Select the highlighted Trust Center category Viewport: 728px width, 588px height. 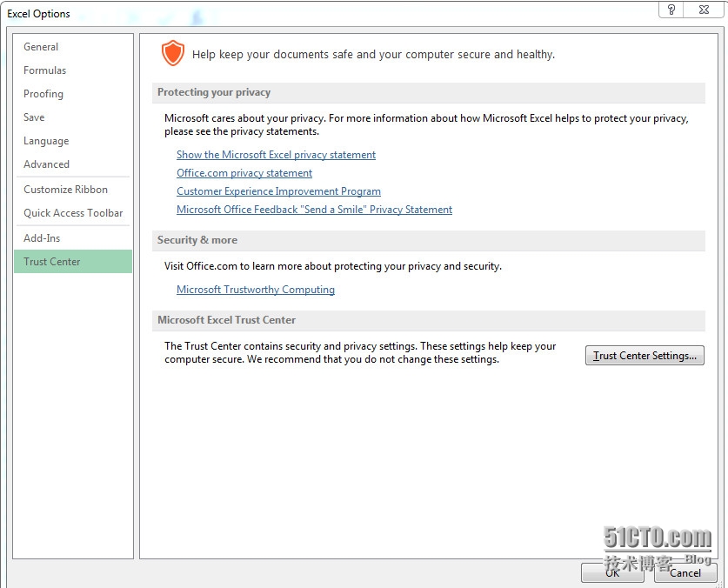[73, 262]
